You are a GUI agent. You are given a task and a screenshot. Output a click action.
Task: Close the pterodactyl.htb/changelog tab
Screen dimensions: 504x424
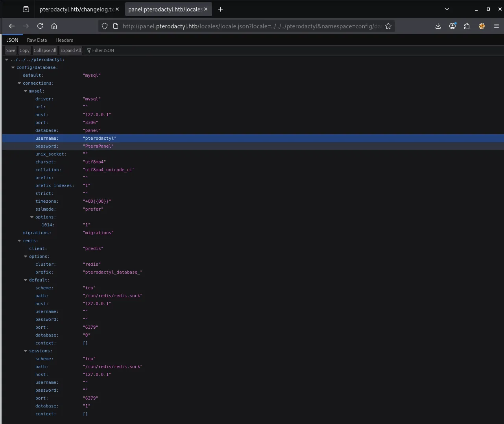(x=117, y=9)
